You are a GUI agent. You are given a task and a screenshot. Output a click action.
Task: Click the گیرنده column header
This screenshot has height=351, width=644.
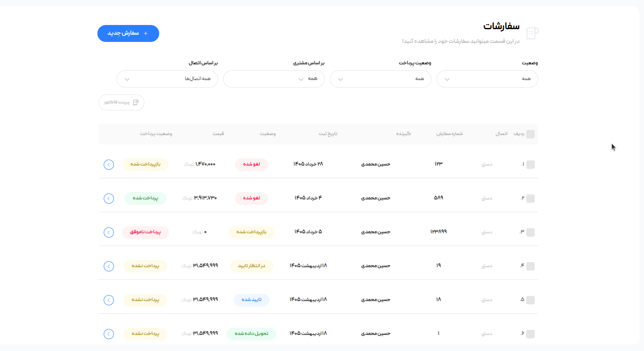point(404,134)
